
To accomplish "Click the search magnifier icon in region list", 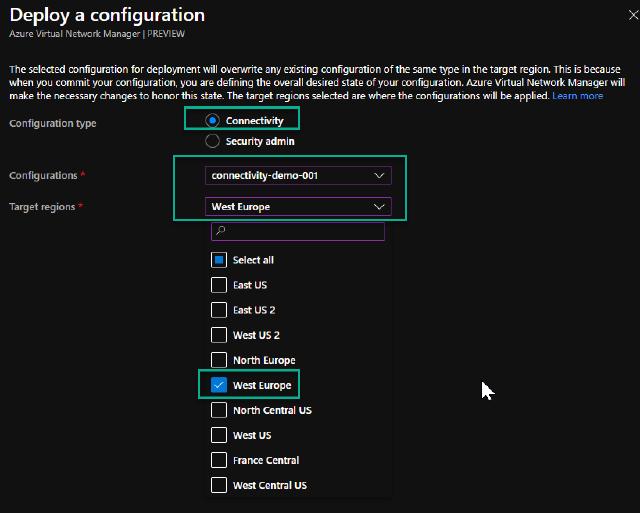I will [x=221, y=231].
